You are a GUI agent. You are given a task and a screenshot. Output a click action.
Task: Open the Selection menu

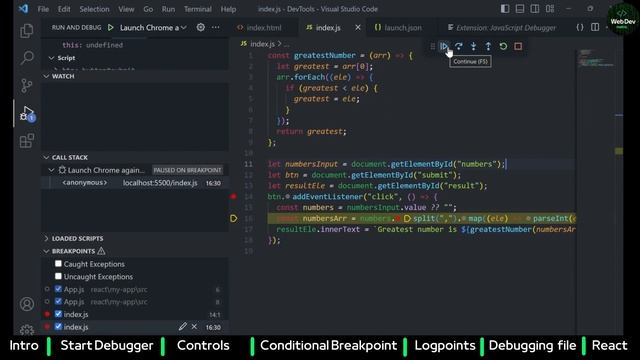94,9
